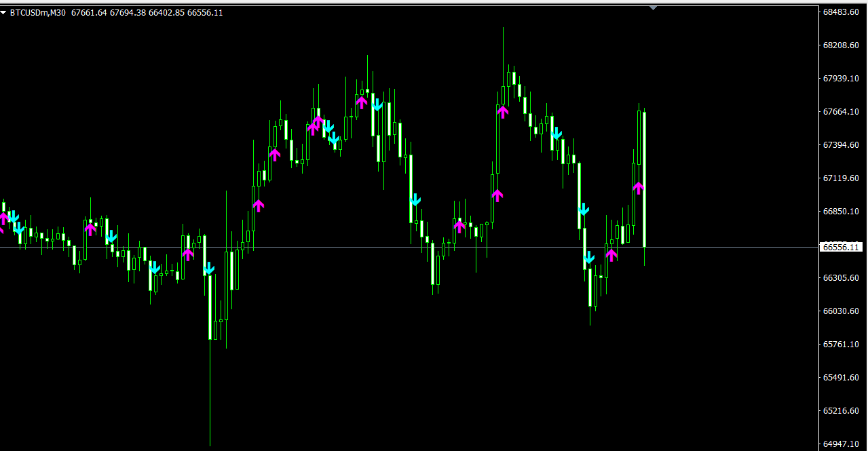Click the leftmost cyan down arrow
Screen dimensions: 868x451
(13, 217)
